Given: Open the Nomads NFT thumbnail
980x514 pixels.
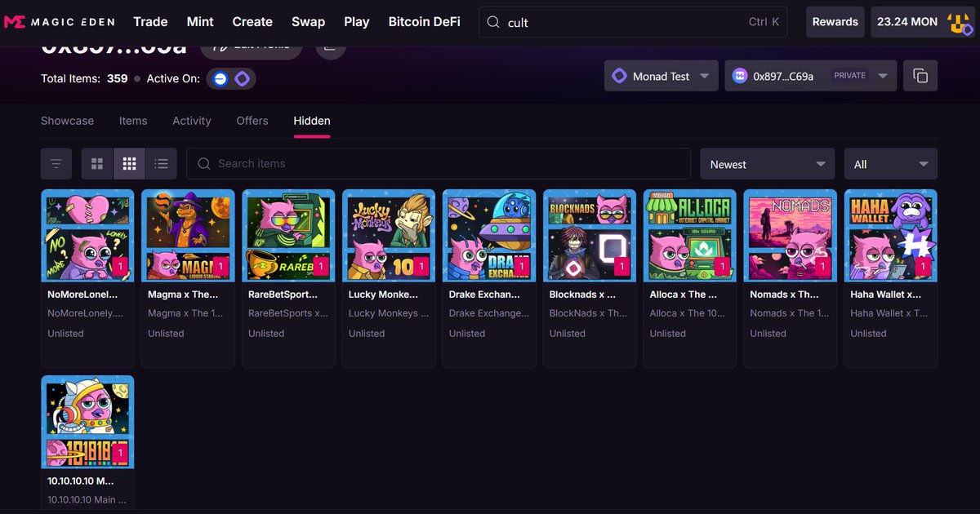Looking at the screenshot, I should coord(791,236).
